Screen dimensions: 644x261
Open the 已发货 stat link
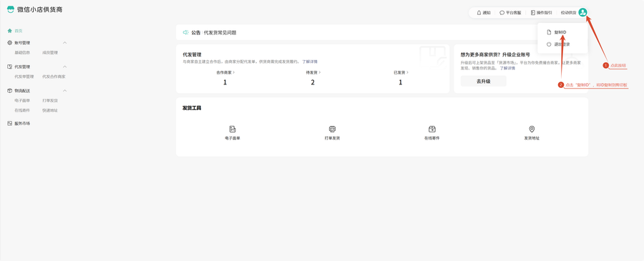pyautogui.click(x=401, y=73)
